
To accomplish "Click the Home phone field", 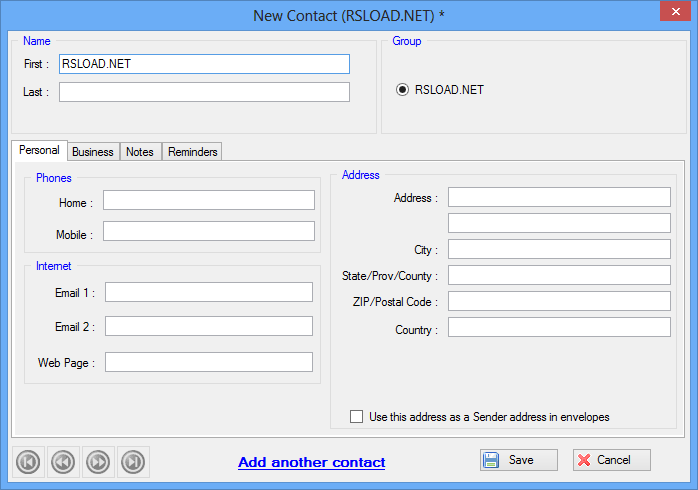I will pyautogui.click(x=209, y=200).
